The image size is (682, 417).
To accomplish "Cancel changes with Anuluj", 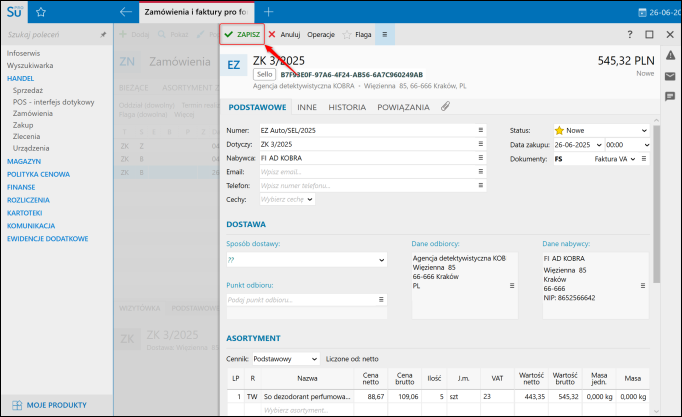I will tap(284, 34).
